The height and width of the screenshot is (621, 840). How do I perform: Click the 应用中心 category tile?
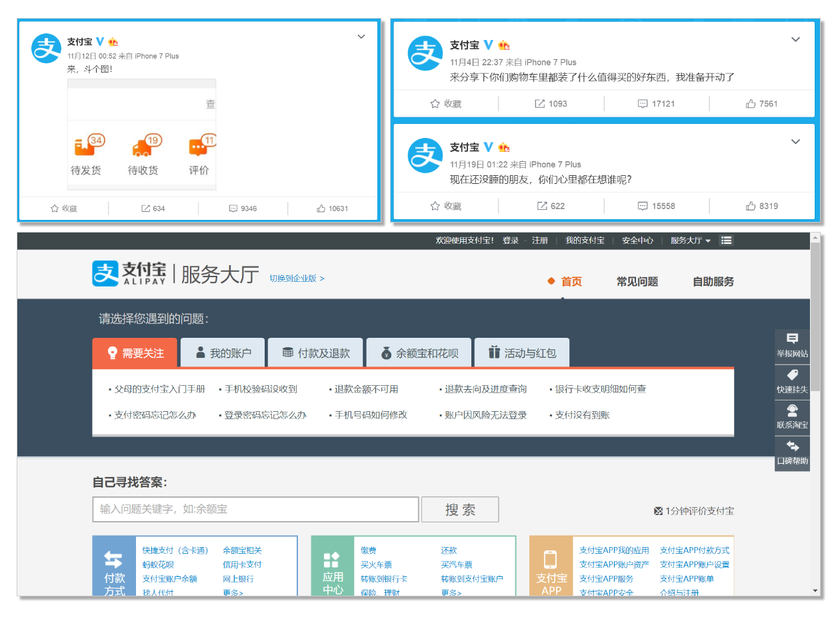click(x=332, y=566)
